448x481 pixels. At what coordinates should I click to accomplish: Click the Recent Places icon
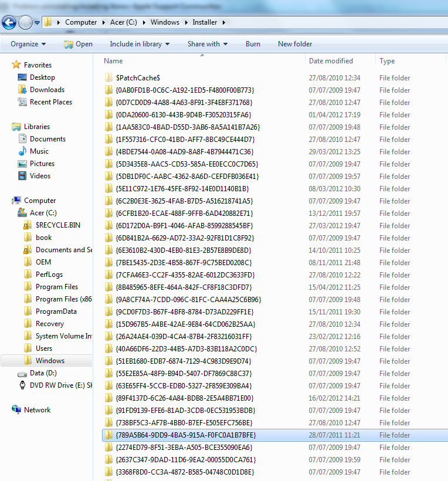pyautogui.click(x=22, y=102)
